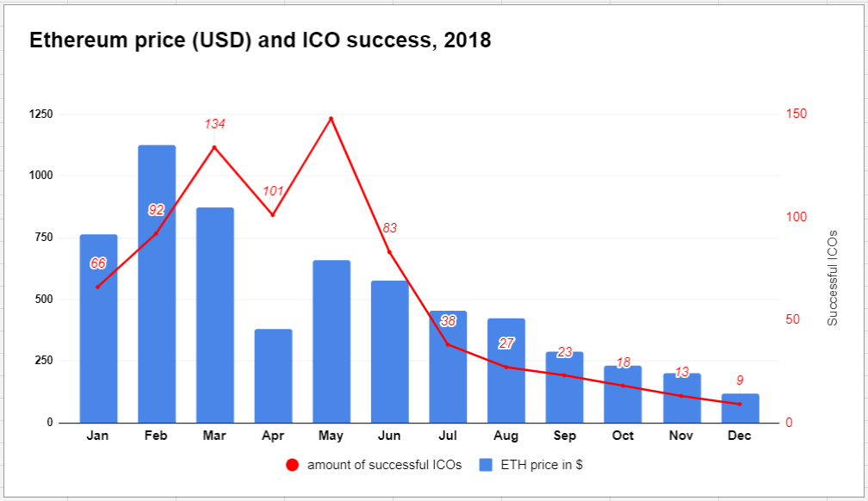Image resolution: width=868 pixels, height=501 pixels.
Task: Select the 'Aug' month axis label
Action: (506, 436)
